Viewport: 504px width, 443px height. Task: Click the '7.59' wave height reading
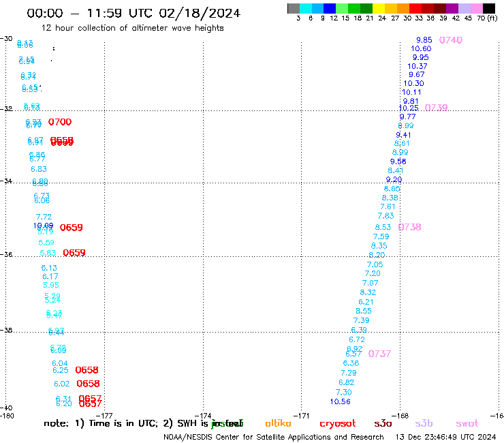point(381,236)
